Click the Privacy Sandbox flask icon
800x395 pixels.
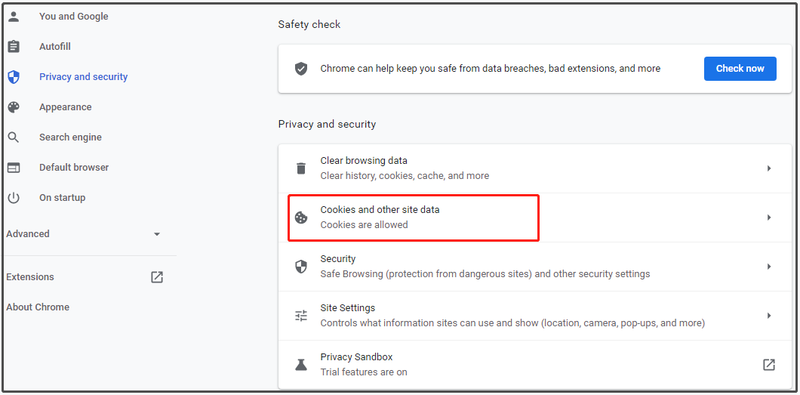301,365
